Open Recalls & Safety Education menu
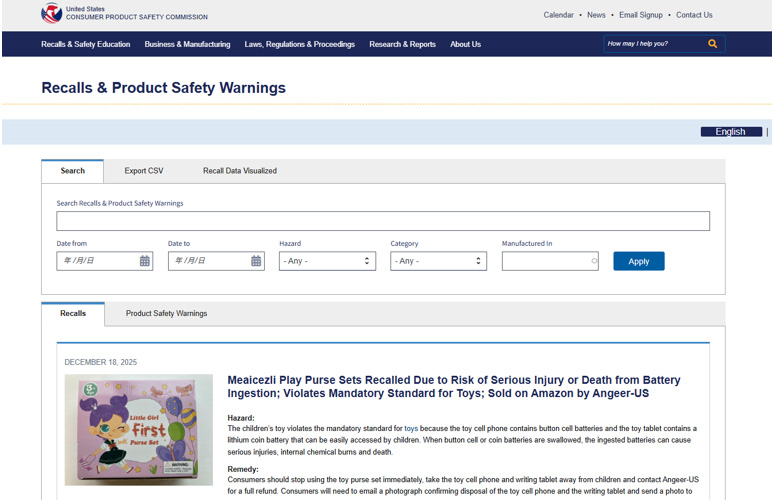 tap(86, 44)
